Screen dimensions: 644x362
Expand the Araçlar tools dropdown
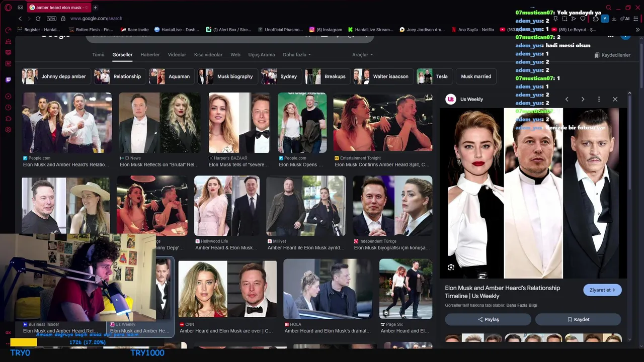(362, 54)
